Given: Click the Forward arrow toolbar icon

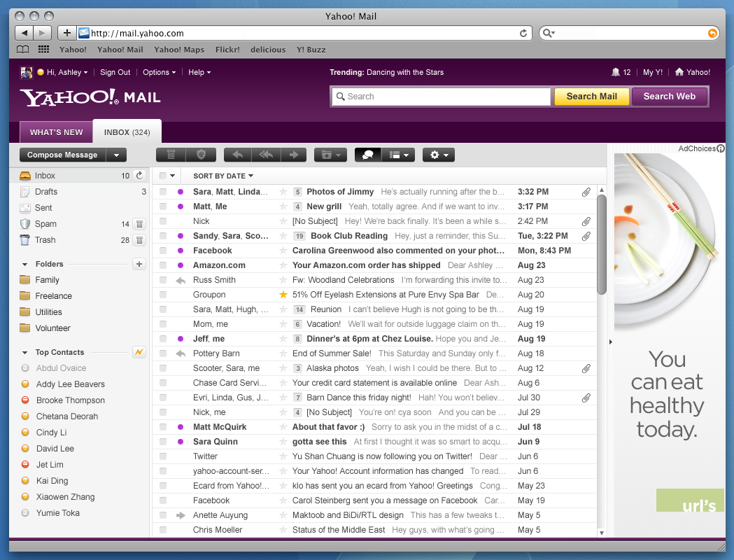Looking at the screenshot, I should pyautogui.click(x=293, y=155).
